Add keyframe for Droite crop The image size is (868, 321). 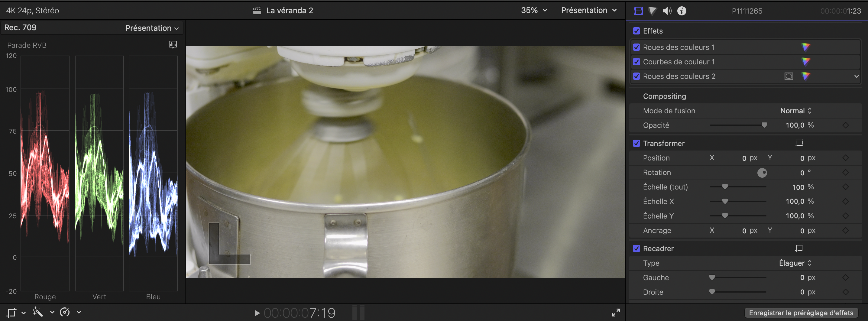(x=845, y=292)
